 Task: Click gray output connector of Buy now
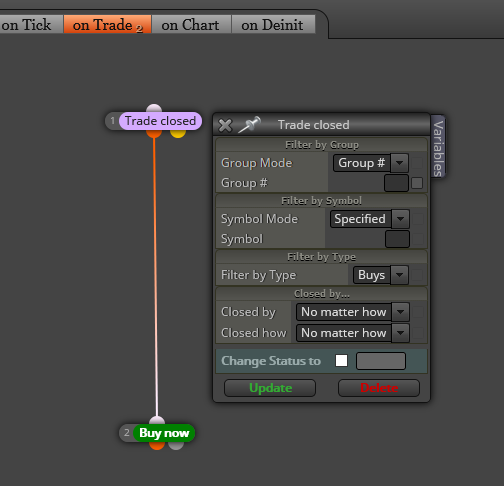(x=176, y=445)
